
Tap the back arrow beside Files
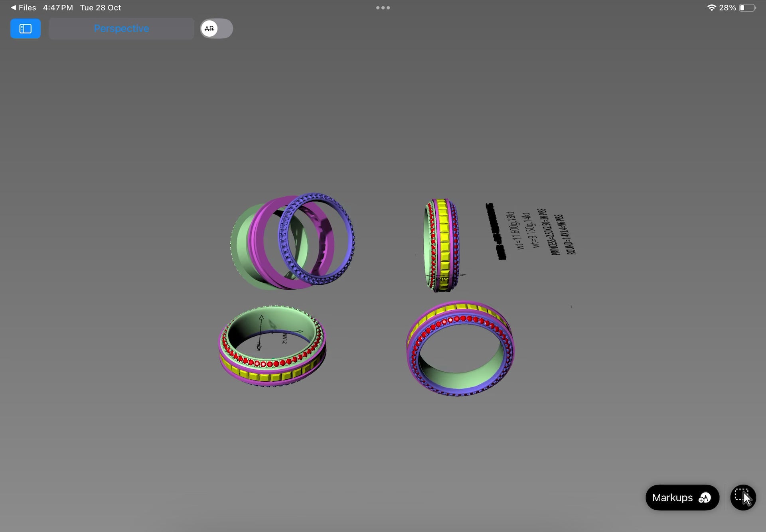point(14,8)
